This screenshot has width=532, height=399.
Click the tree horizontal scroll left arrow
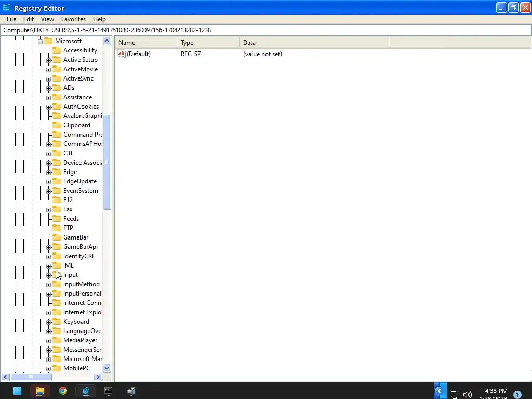[x=5, y=377]
